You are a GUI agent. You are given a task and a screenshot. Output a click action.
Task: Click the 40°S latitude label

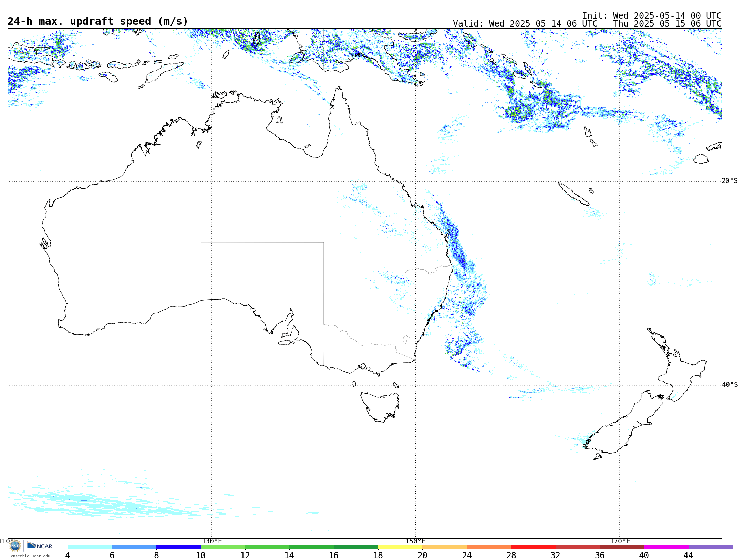[x=730, y=385]
